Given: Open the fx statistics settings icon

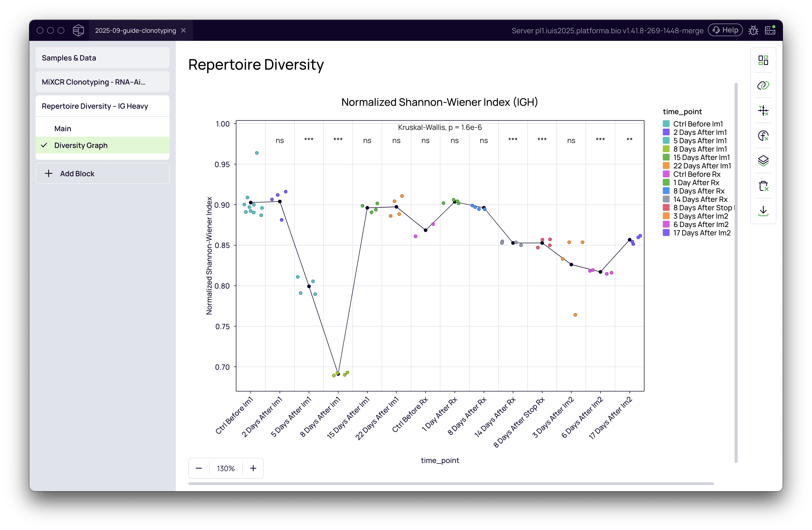Looking at the screenshot, I should point(763,136).
